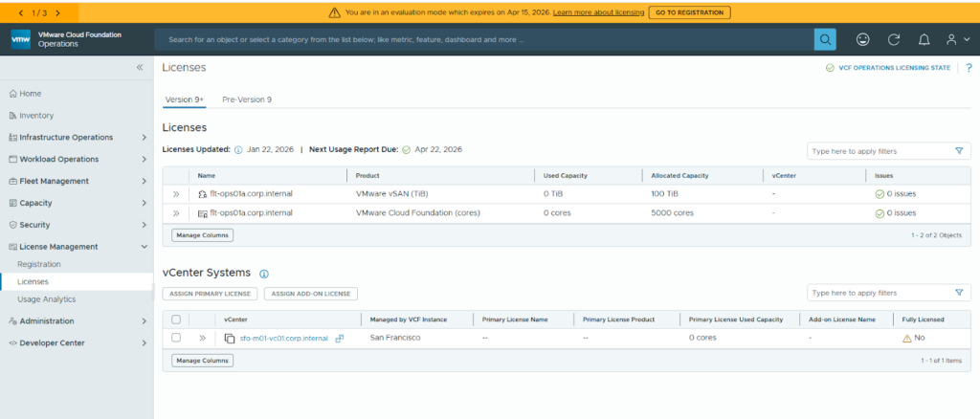Open the user account dropdown
980x419 pixels.
952,39
